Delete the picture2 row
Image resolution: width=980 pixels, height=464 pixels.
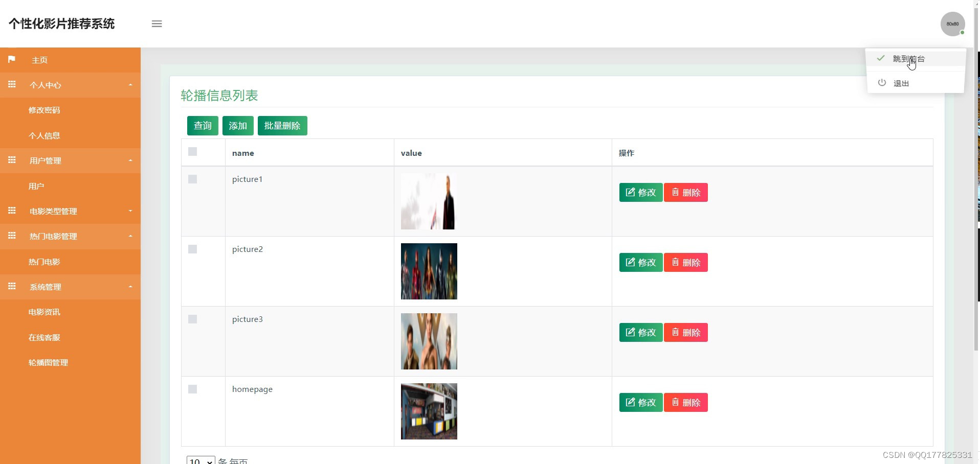pos(686,263)
